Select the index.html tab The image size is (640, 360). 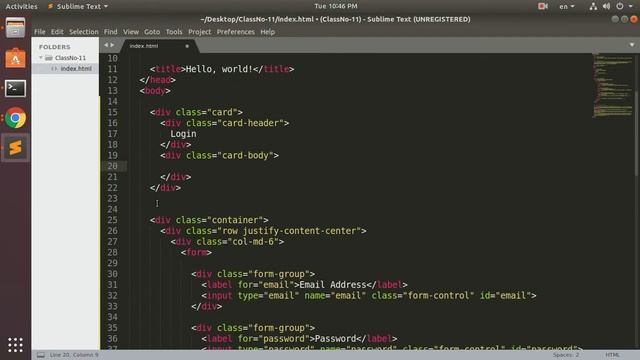tap(159, 46)
